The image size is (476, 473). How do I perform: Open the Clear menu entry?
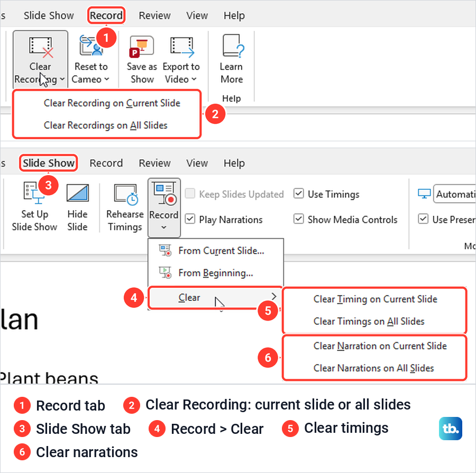click(x=216, y=297)
